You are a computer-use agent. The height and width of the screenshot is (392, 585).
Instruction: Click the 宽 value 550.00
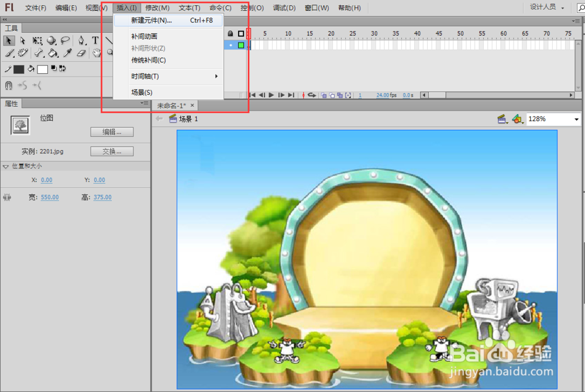click(x=50, y=197)
